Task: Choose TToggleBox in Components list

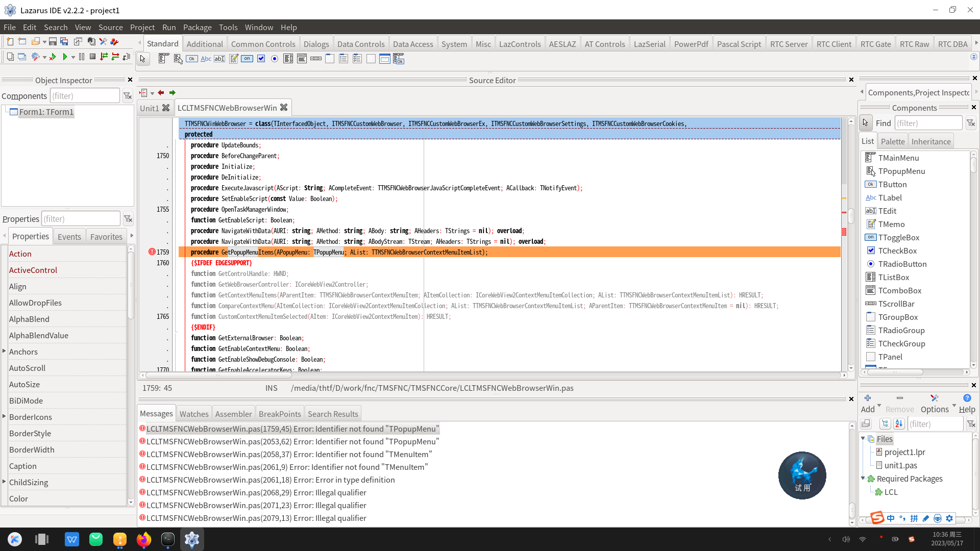Action: (898, 237)
